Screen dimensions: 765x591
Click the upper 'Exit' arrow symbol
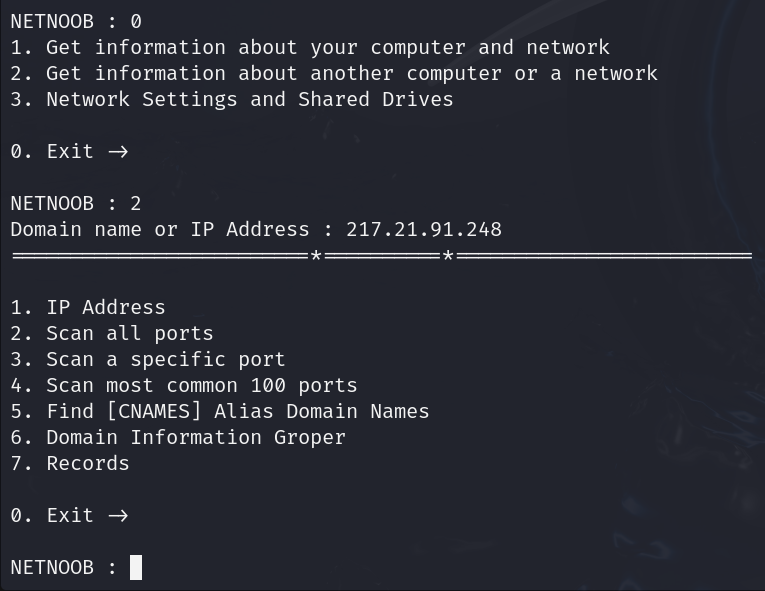click(x=118, y=152)
